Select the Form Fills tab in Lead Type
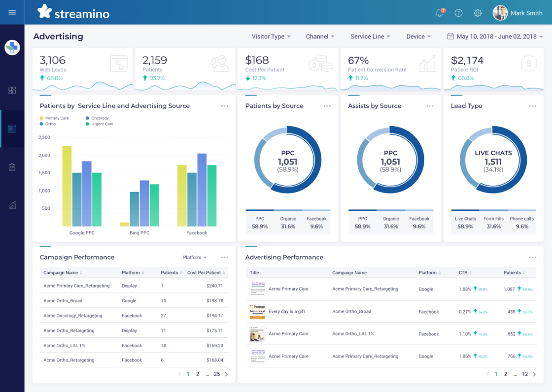This screenshot has height=392, width=552. pyautogui.click(x=493, y=223)
